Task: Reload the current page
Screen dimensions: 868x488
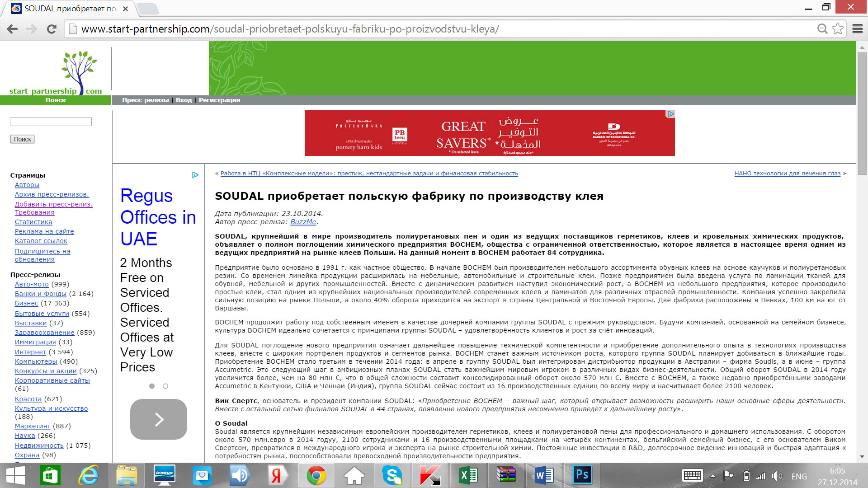Action: tap(52, 29)
